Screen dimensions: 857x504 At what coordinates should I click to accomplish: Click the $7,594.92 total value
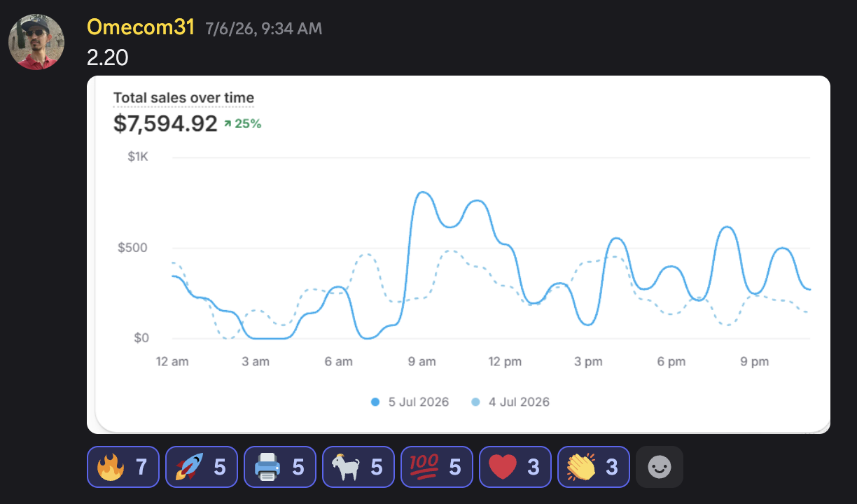(x=165, y=124)
